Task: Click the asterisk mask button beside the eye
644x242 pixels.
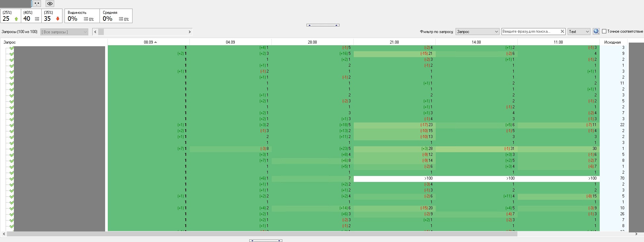Action: point(37,4)
